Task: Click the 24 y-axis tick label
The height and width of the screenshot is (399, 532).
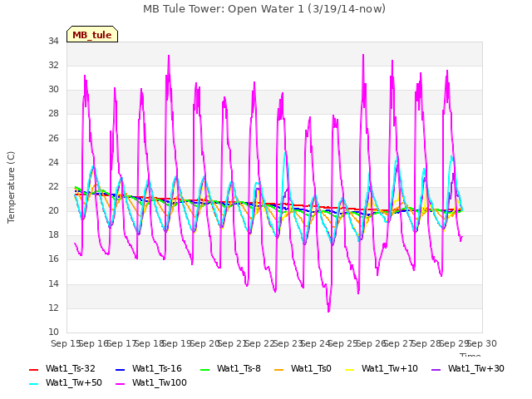Action: pos(53,162)
